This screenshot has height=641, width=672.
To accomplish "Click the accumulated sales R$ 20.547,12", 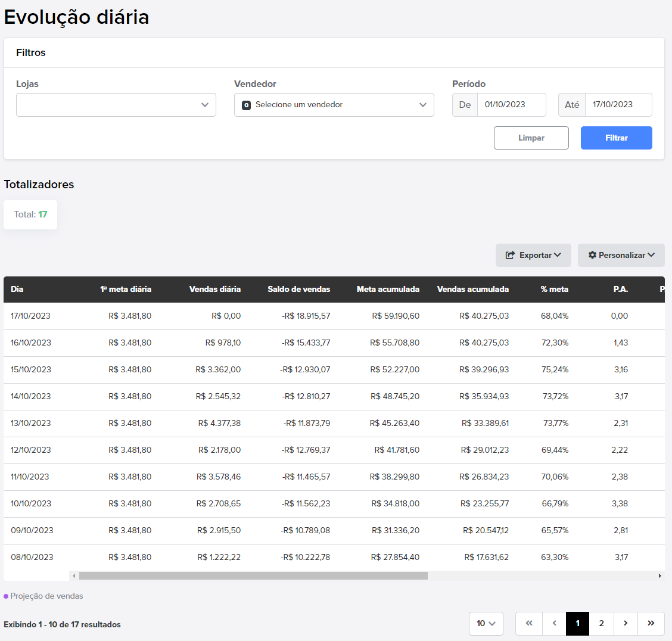I will pos(486,530).
